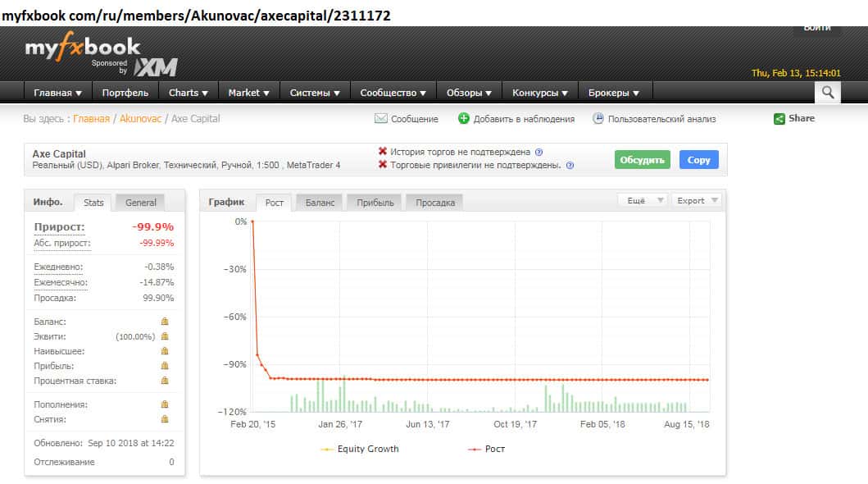Image resolution: width=868 pixels, height=484 pixels.
Task: Click the green plus Добавить в наблюдения icon
Action: pyautogui.click(x=464, y=119)
